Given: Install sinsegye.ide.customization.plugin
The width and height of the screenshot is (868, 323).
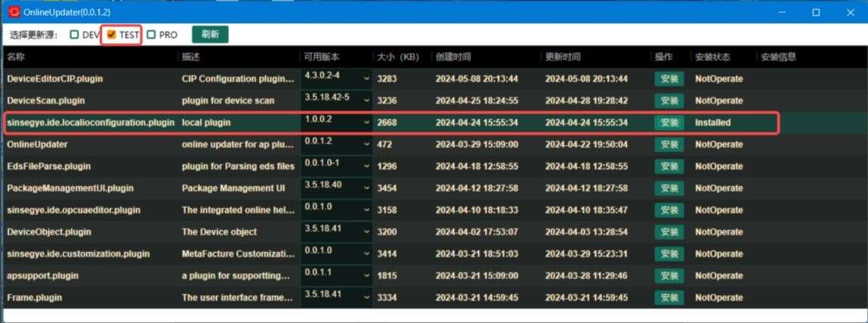Looking at the screenshot, I should tap(669, 253).
